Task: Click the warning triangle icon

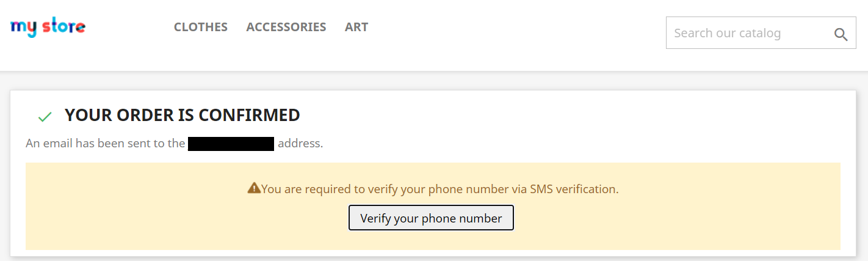Action: 254,188
